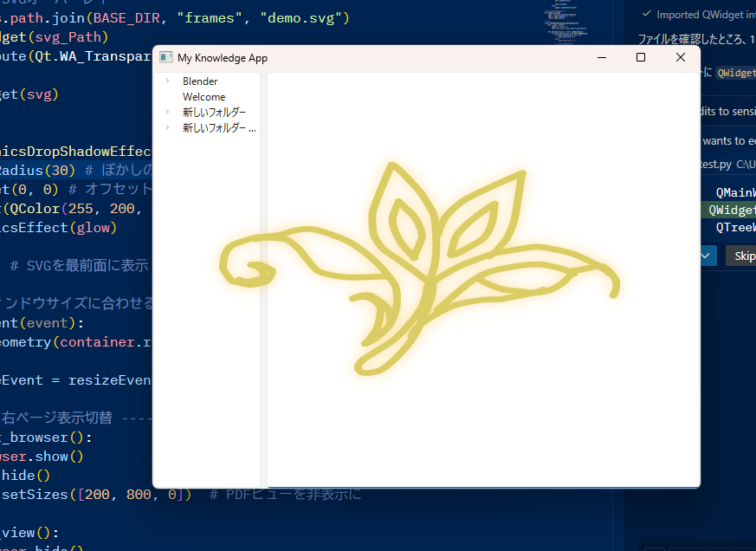
Task: Click the (glow) argument in code
Action: coord(93,227)
